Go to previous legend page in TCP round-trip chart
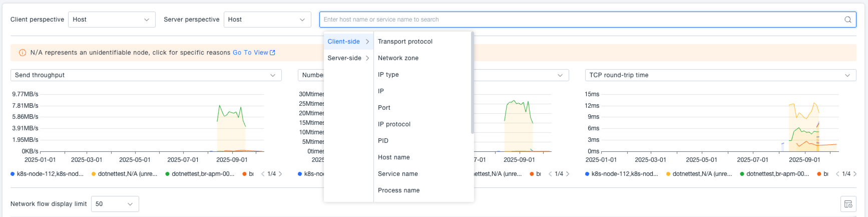Image resolution: width=868 pixels, height=217 pixels. 838,174
